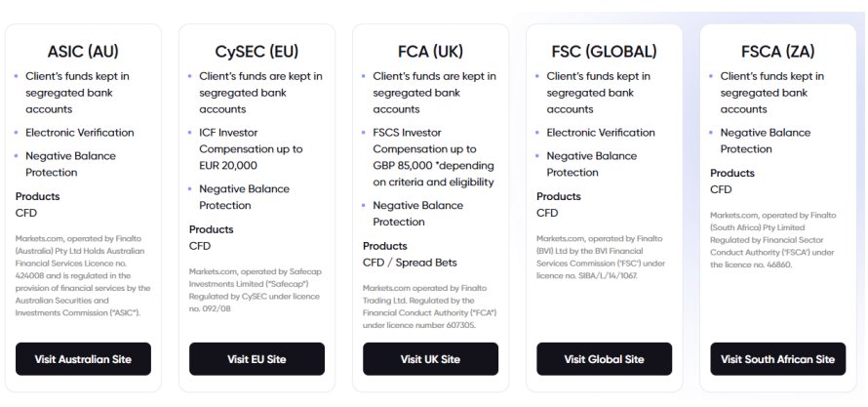Select the Visit South African Site button
868x407 pixels.
pyautogui.click(x=777, y=358)
